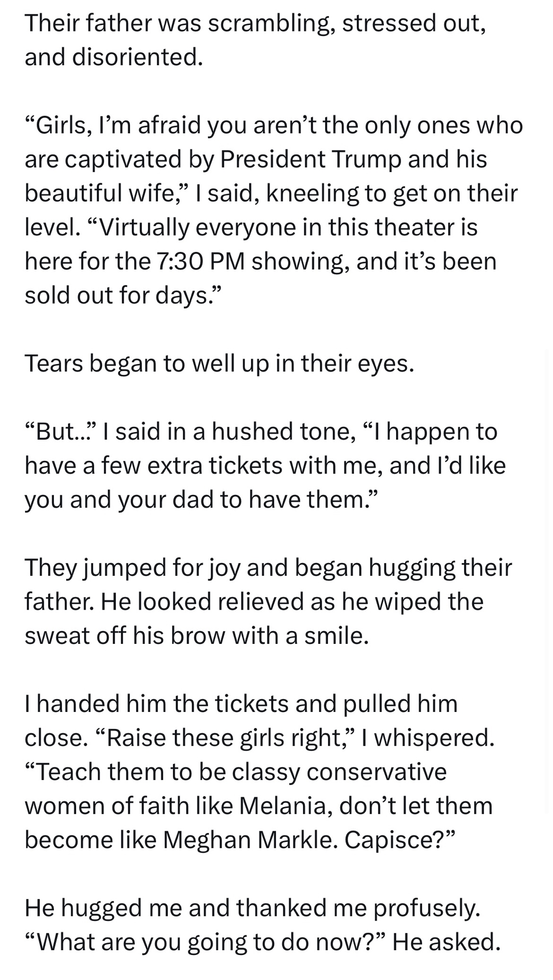Viewport: 553px width, 980px height.
Task: Click the name "Meghan Markle"
Action: click(248, 840)
